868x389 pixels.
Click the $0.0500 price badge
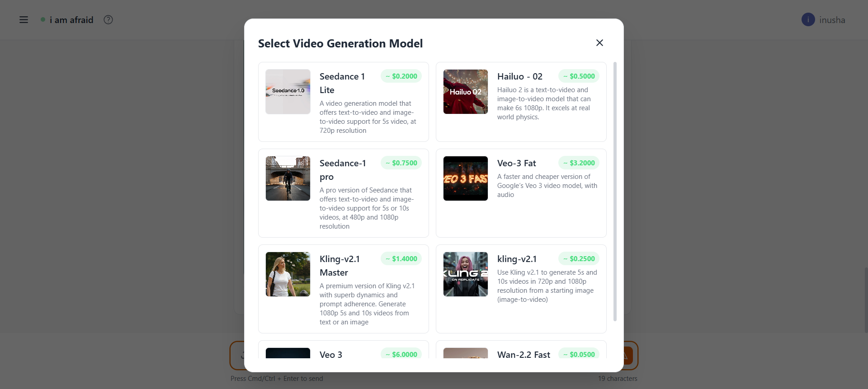click(579, 354)
